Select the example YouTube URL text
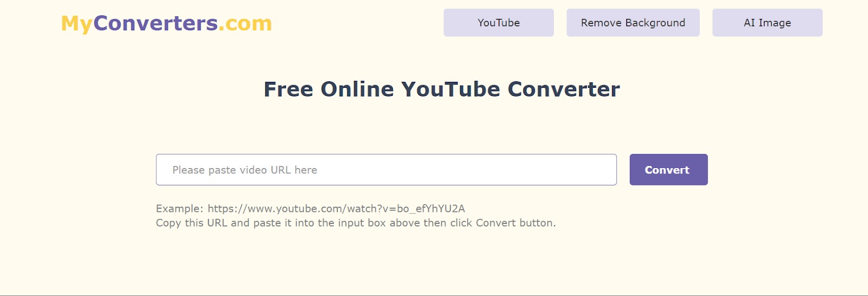 coord(336,209)
